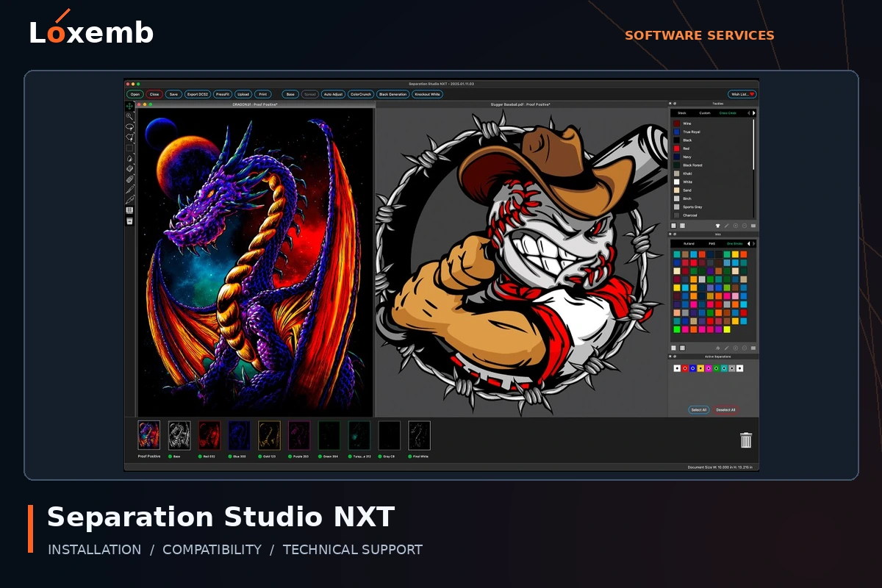Toggle the green dot beside Base
Image resolution: width=882 pixels, height=588 pixels.
tap(170, 456)
